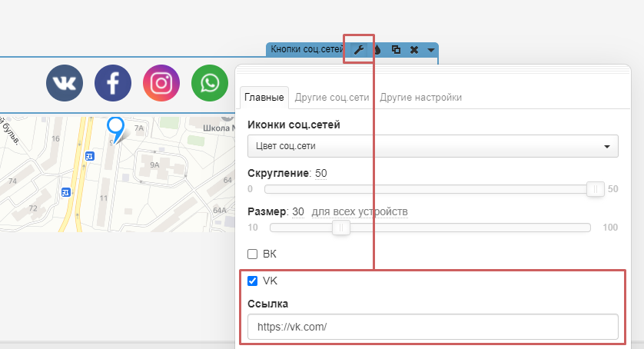
Task: Click the Instagram round social icon
Action: (161, 83)
